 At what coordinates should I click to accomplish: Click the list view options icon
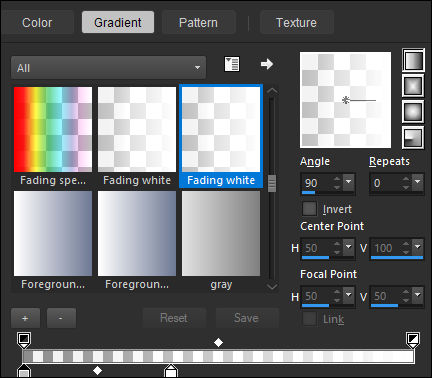[x=232, y=64]
